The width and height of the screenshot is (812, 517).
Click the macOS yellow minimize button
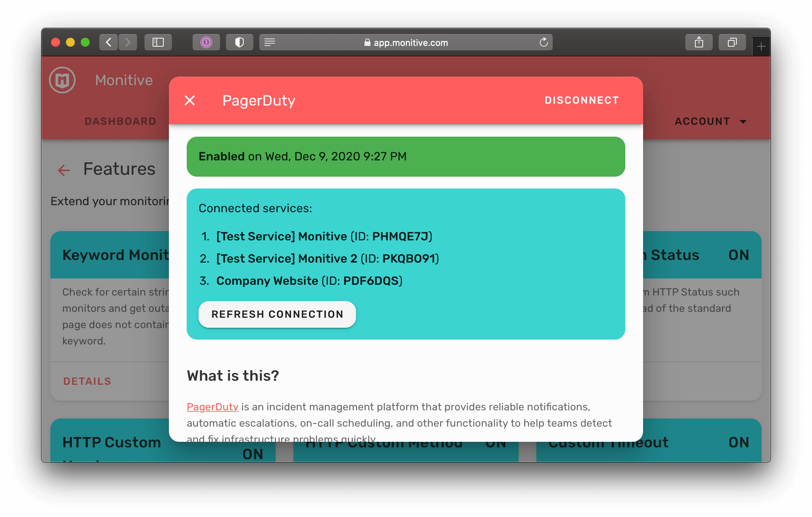pyautogui.click(x=70, y=42)
